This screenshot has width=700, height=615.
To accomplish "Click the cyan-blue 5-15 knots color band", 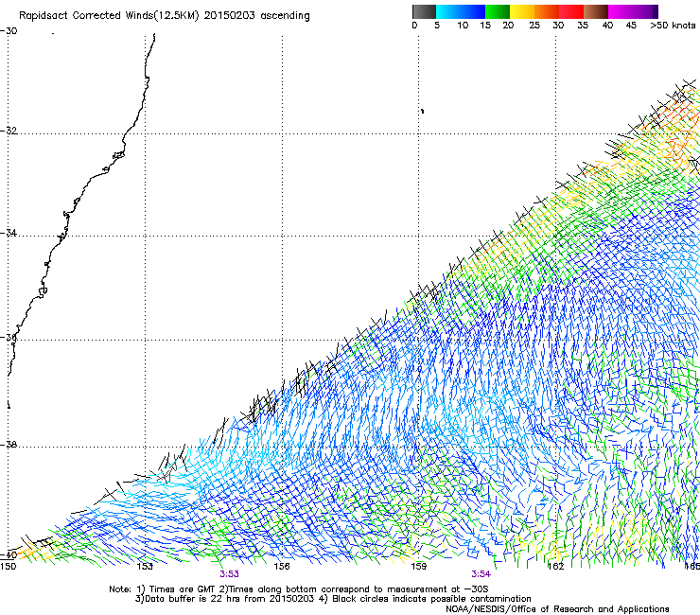I will [461, 11].
